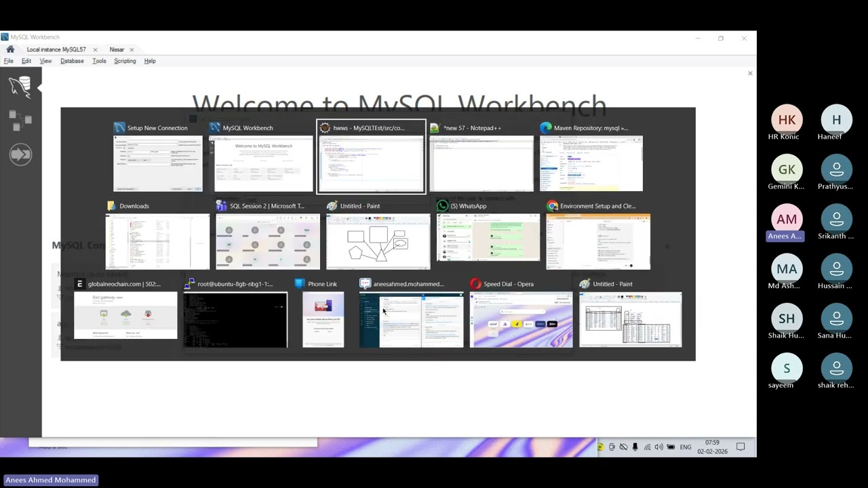Go to the MySQL Workbench home tab icon
Viewport: 868px width, 488px height.
point(10,49)
